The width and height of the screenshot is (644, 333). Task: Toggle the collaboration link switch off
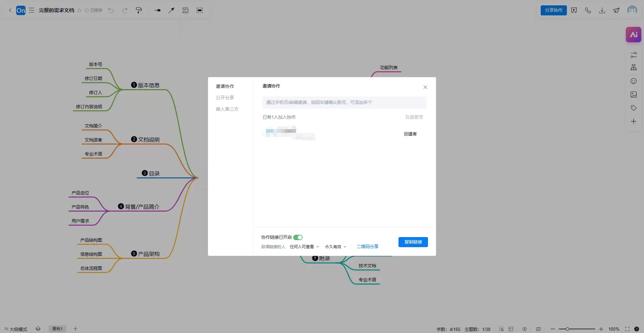[298, 237]
